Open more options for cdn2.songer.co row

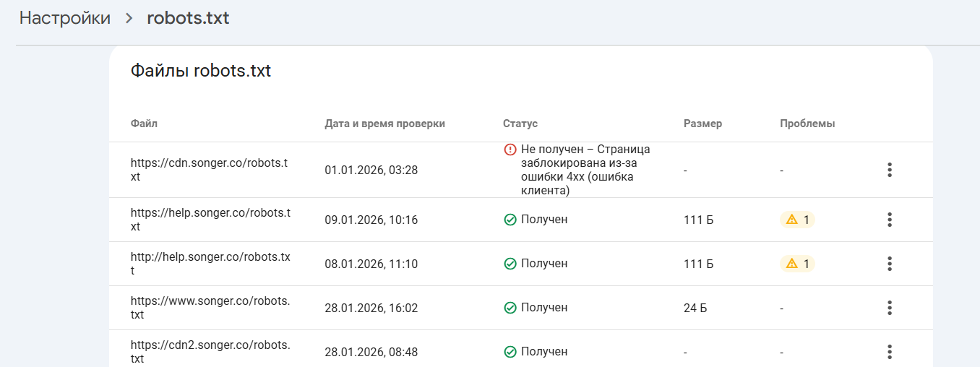pyautogui.click(x=890, y=352)
